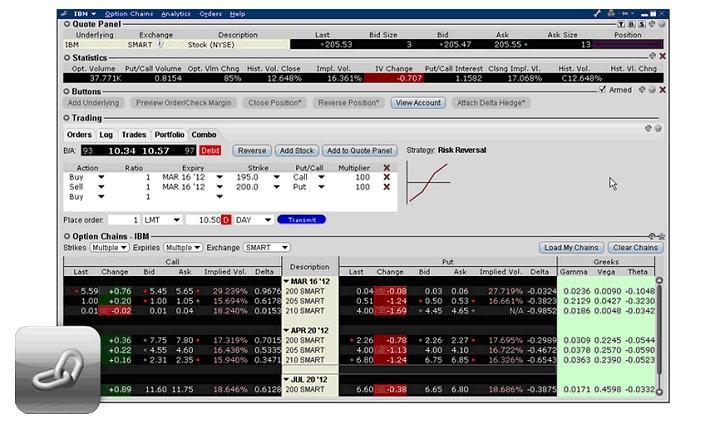Open the Expiries Multiple dropdown
Image resolution: width=720 pixels, height=424 pixels.
(183, 248)
